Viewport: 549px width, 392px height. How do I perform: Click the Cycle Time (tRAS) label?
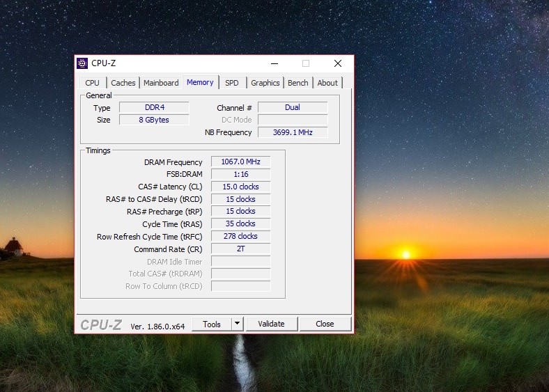[172, 224]
